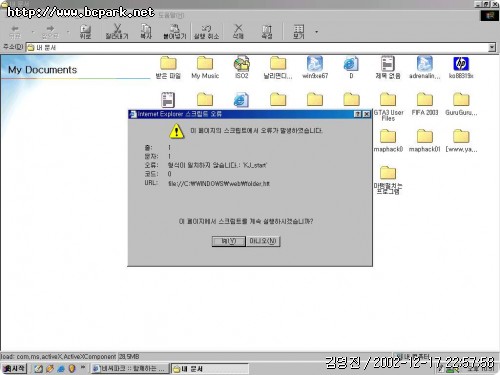
Task: Select the ISO2 item icon
Action: pyautogui.click(x=242, y=67)
